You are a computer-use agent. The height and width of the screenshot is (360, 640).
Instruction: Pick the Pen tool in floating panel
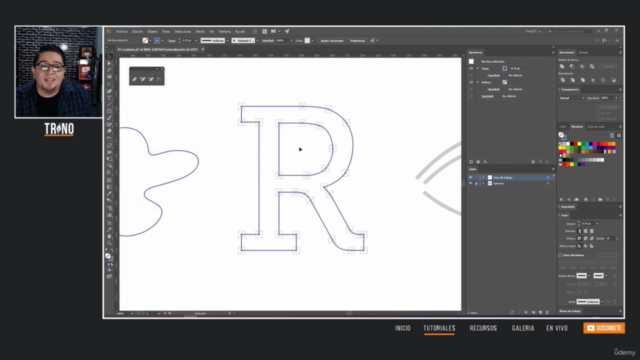click(135, 79)
